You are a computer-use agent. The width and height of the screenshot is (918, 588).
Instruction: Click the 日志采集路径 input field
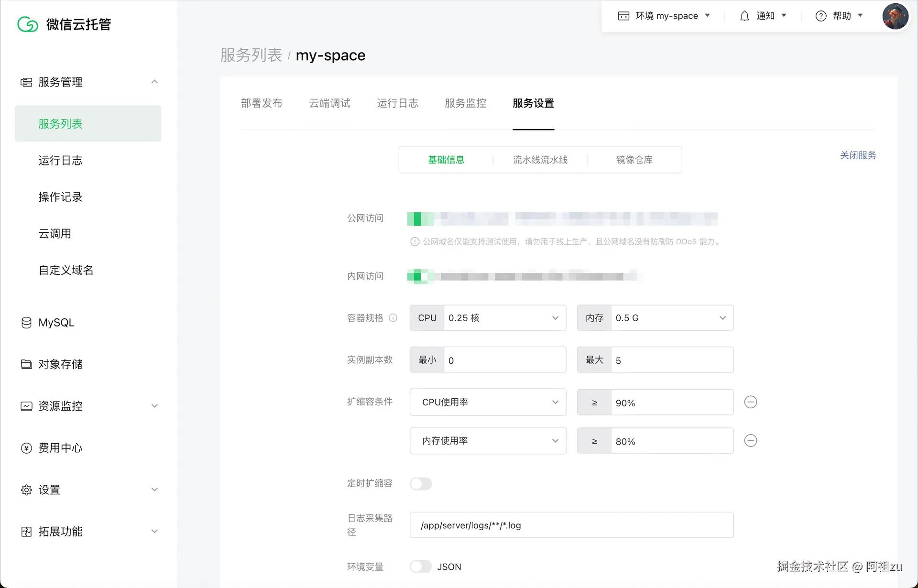[x=571, y=524]
